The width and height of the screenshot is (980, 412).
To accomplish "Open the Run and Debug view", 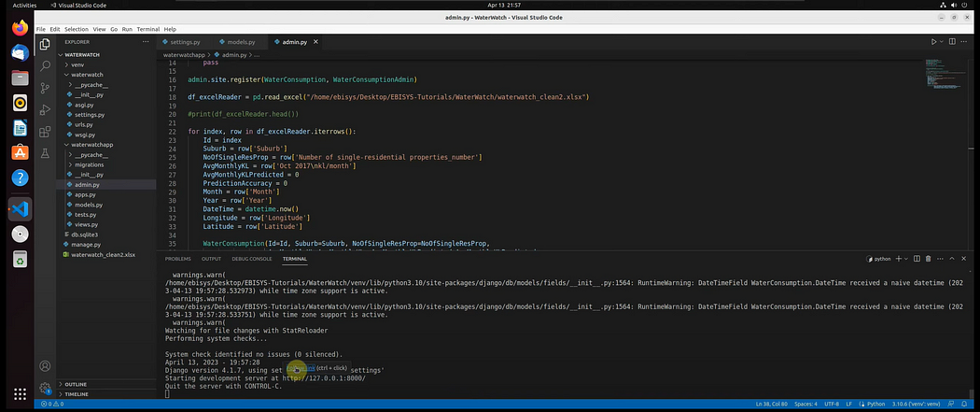I will (45, 109).
